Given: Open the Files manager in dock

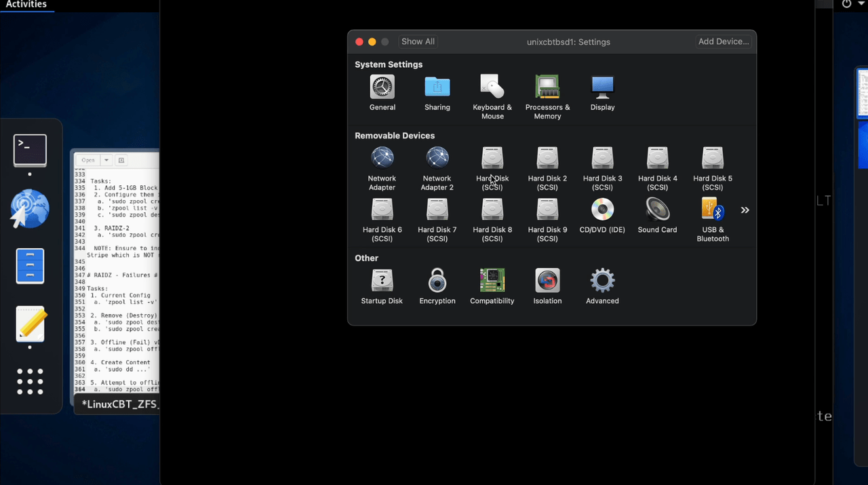Looking at the screenshot, I should [x=31, y=266].
